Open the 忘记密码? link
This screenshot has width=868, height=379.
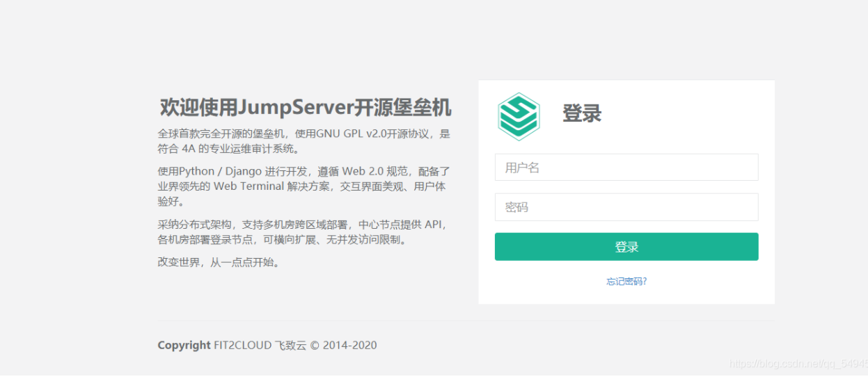[626, 282]
